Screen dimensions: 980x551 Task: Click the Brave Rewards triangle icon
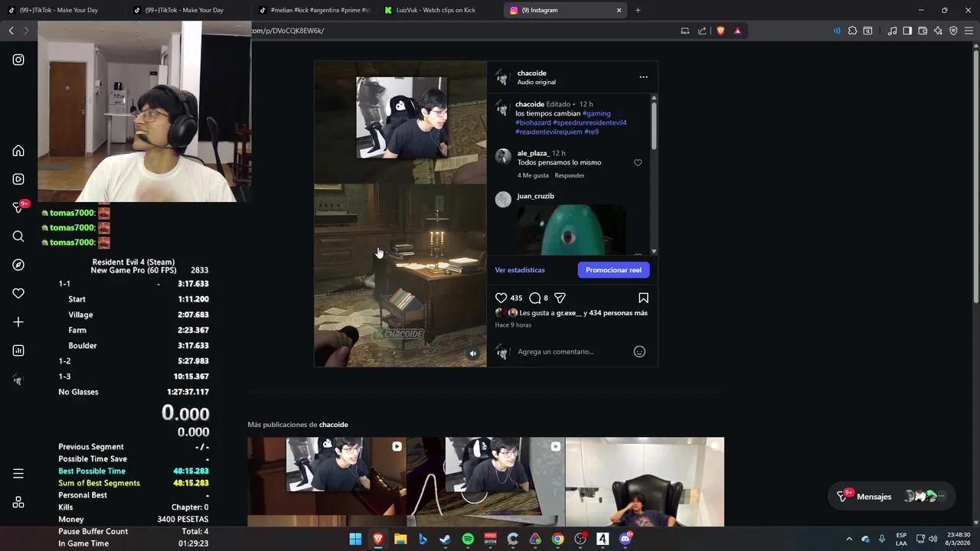[x=737, y=31]
